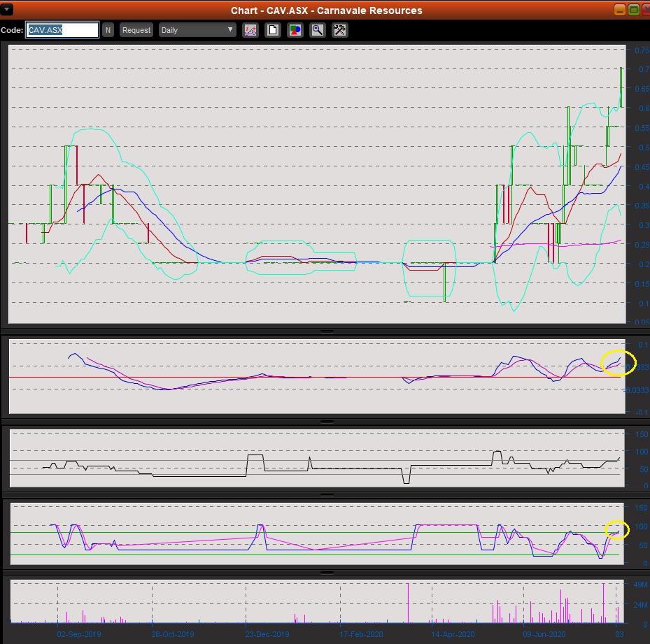Click the Request button
650x644 pixels.
point(136,30)
